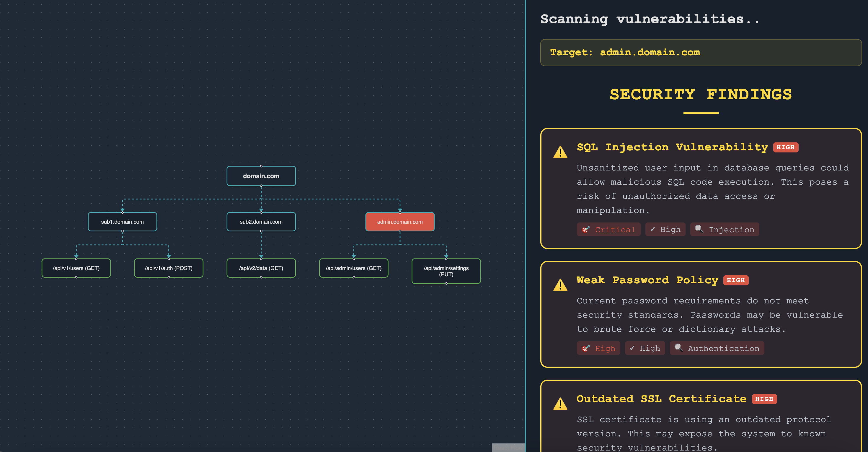868x452 pixels.
Task: Click the magnifier icon in Injection tag
Action: 699,229
